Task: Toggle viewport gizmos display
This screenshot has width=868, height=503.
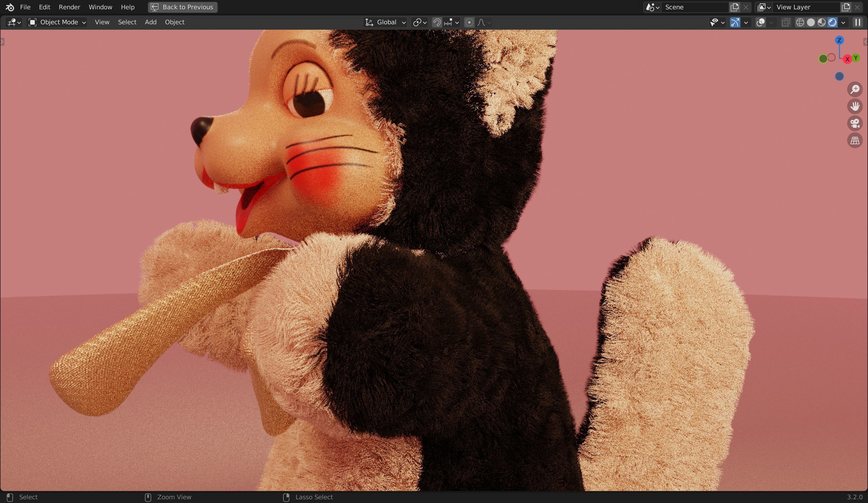Action: (735, 22)
